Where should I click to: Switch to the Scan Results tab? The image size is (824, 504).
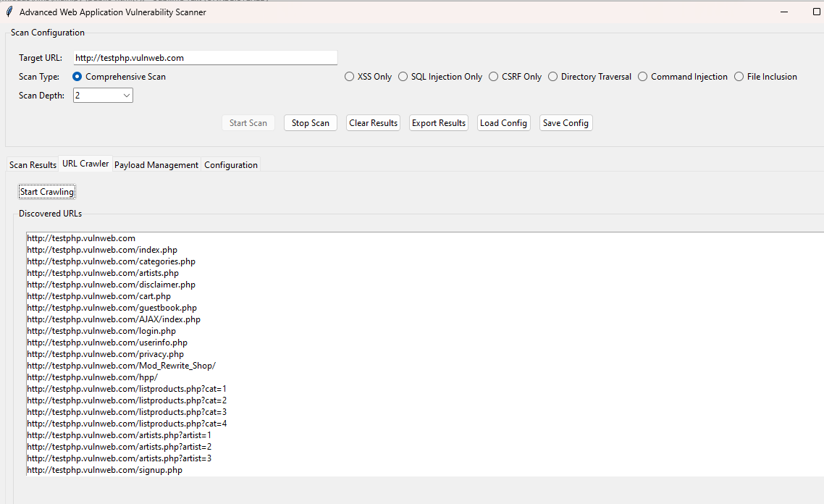33,165
